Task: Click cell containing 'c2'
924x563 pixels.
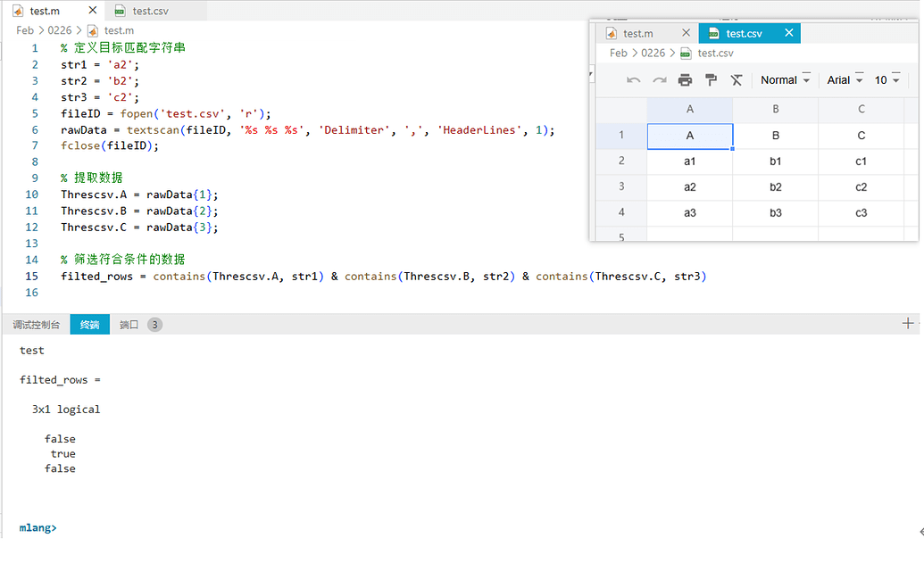Action: pos(861,187)
